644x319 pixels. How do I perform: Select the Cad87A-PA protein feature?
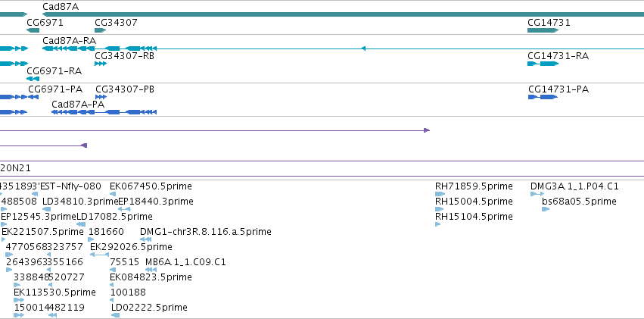(104, 112)
